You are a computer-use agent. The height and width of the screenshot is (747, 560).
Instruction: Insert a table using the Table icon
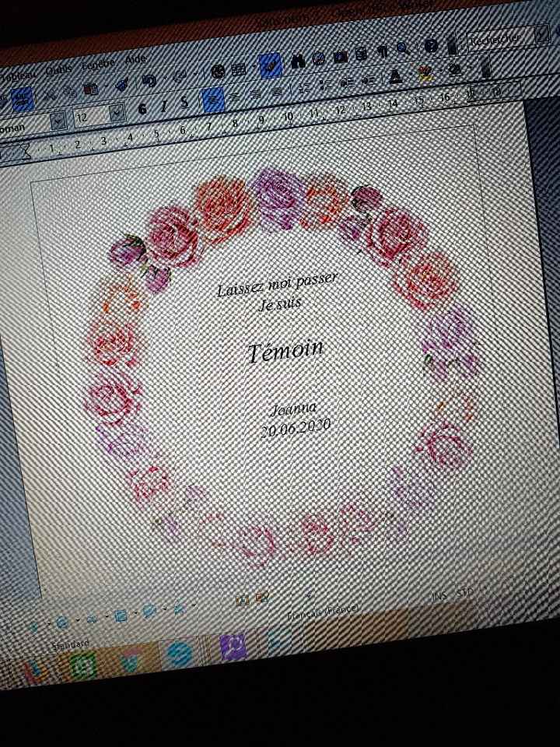(239, 69)
